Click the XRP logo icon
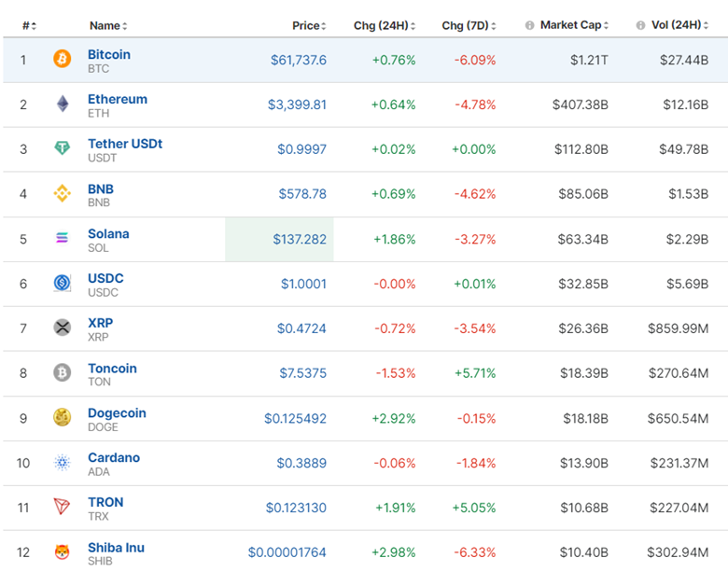Screen dimensions: 728x572 point(63,328)
